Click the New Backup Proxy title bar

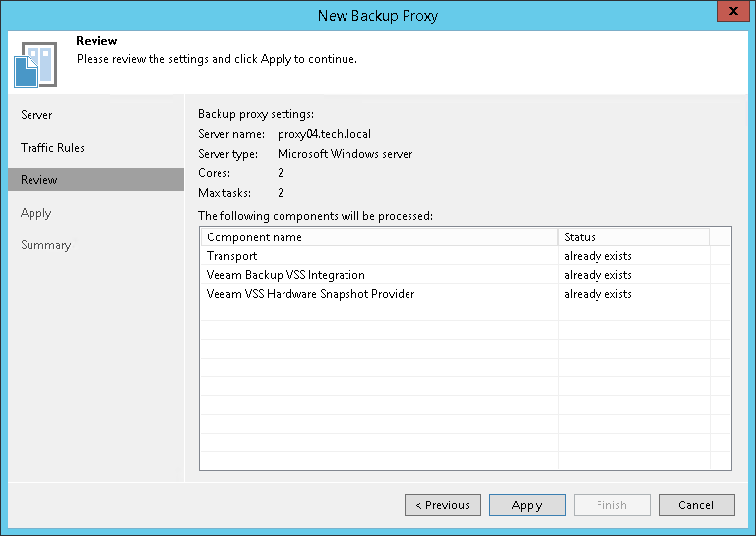(x=378, y=16)
